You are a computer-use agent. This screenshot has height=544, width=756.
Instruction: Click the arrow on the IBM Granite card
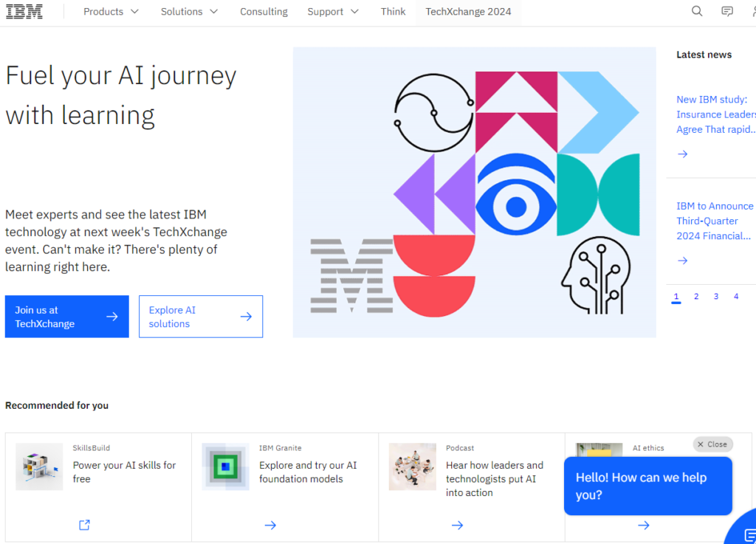(x=270, y=526)
